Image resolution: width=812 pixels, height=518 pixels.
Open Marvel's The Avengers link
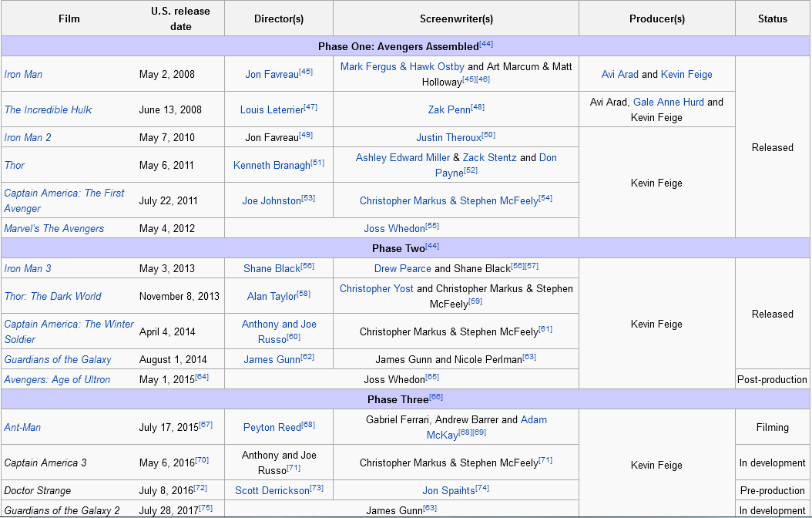(x=54, y=228)
